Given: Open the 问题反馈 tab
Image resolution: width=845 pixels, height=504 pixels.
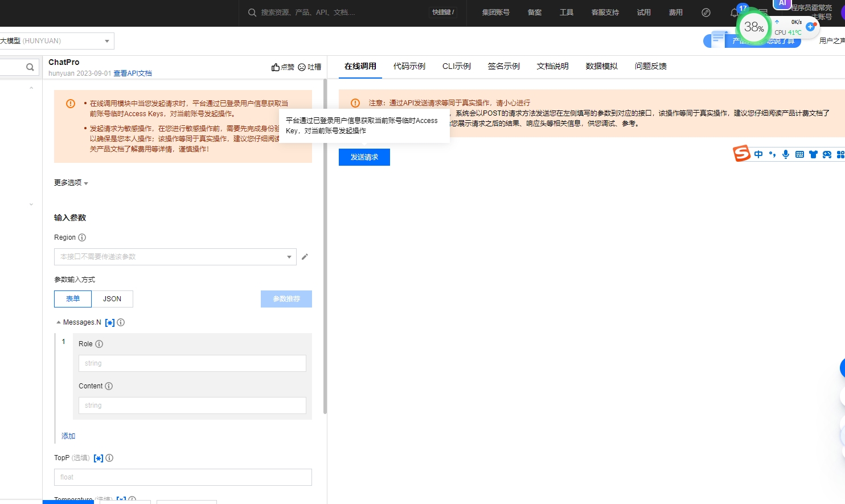Looking at the screenshot, I should point(651,67).
